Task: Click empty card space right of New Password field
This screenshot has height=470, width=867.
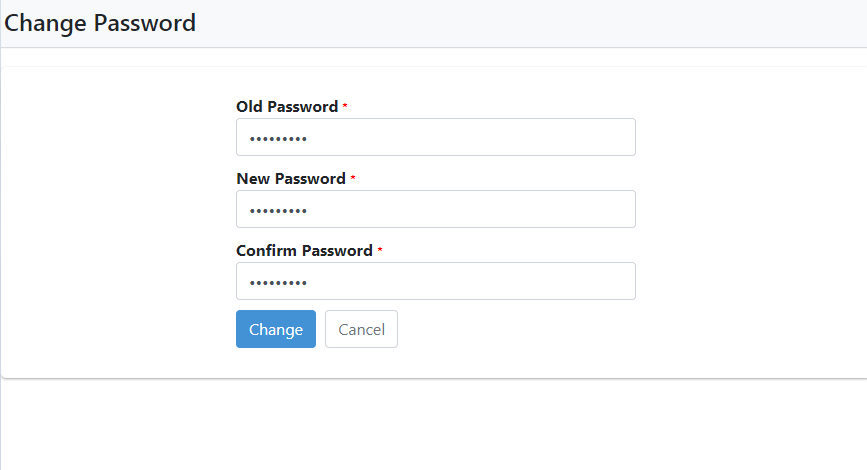Action: pyautogui.click(x=751, y=209)
